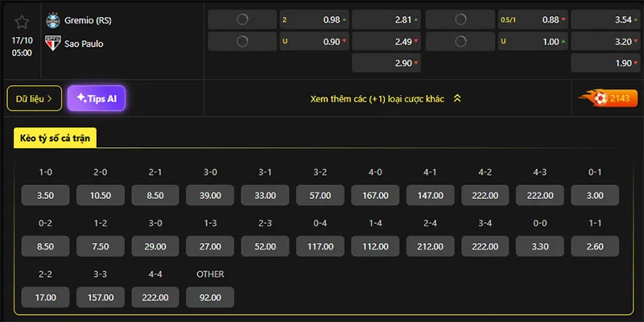The image size is (644, 322).
Task: Pick the 1-0 score odds 3.50
Action: tap(47, 195)
